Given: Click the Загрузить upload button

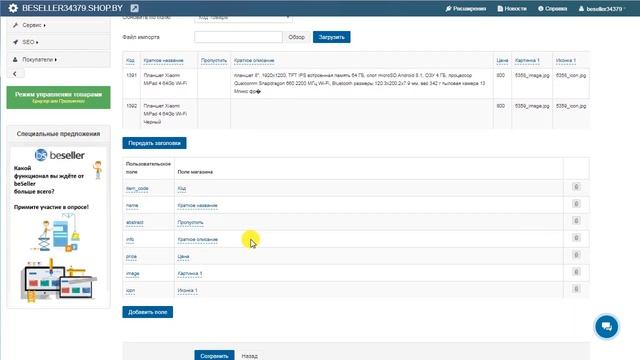Looking at the screenshot, I should pyautogui.click(x=331, y=37).
